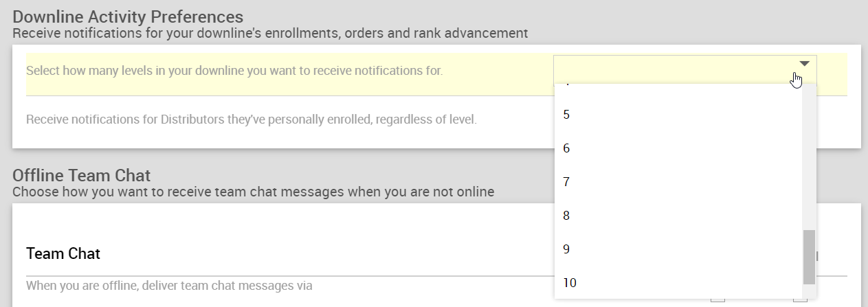The image size is (868, 307).
Task: Click the dropdown list scrollbar thumb
Action: coord(809,257)
